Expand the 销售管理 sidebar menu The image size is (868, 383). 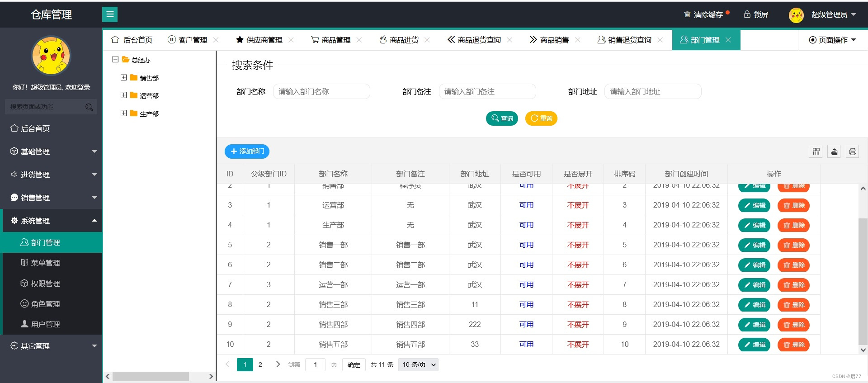[51, 198]
